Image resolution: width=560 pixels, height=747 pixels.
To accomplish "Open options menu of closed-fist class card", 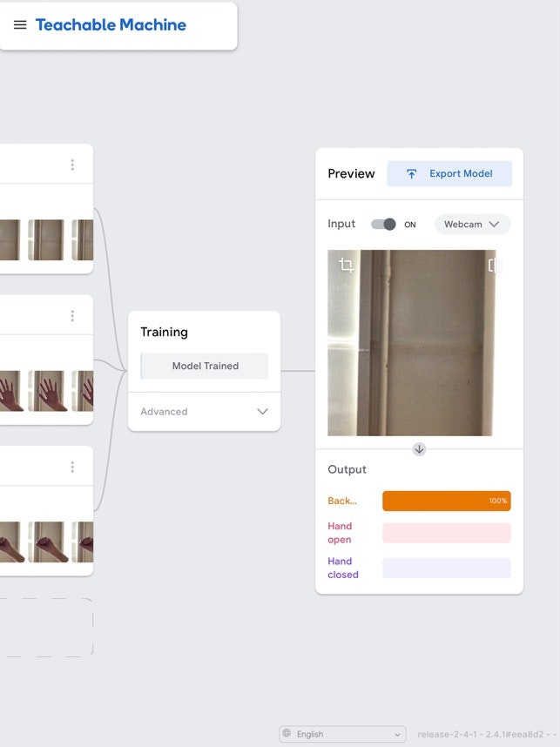I will [x=72, y=467].
